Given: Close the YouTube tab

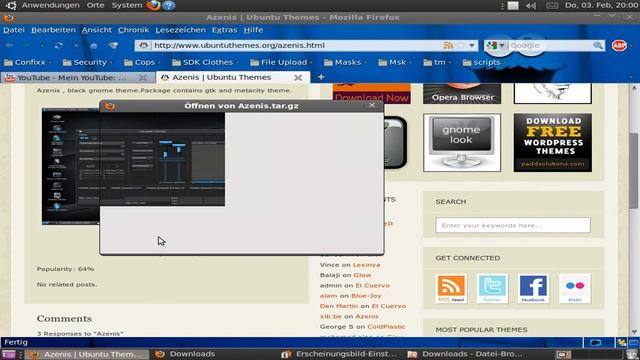Looking at the screenshot, I should tap(142, 77).
